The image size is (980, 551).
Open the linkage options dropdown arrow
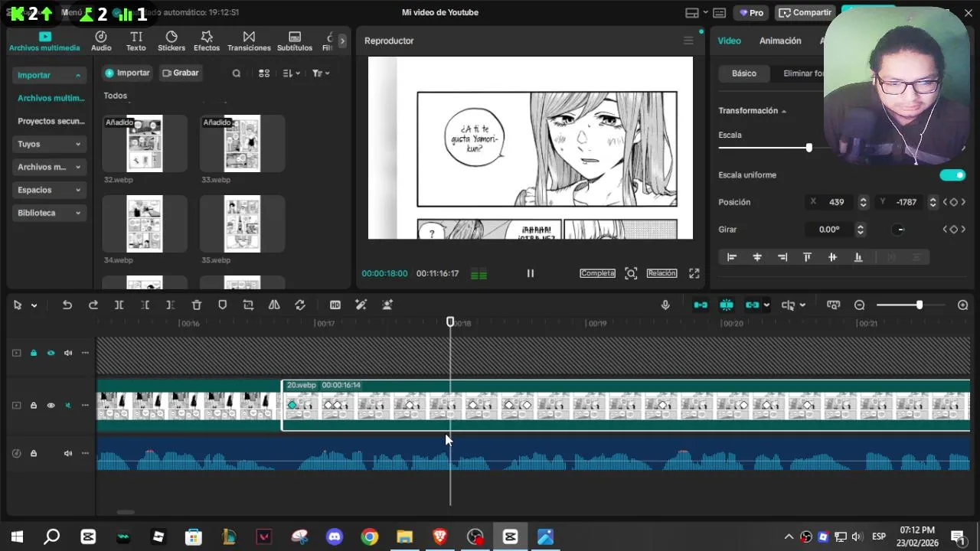pyautogui.click(x=766, y=305)
